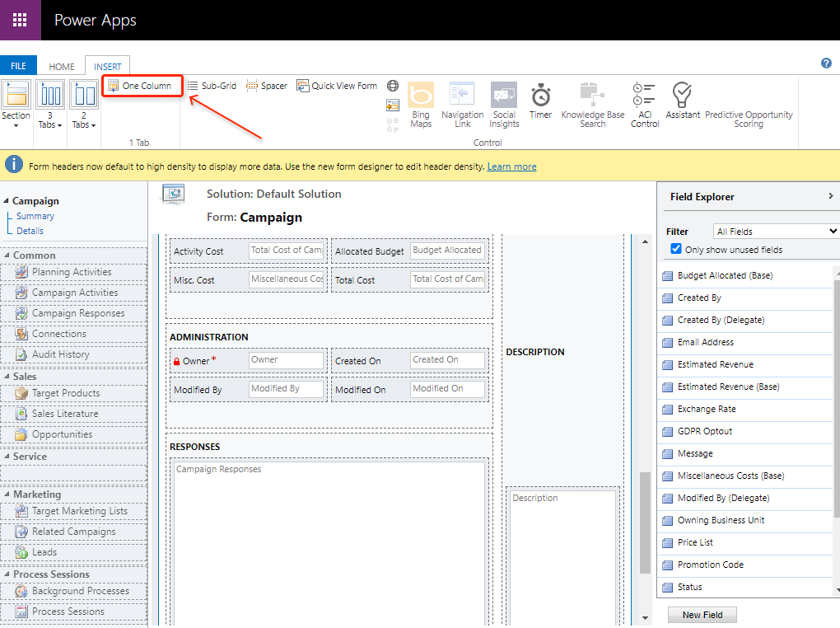Select Target Marketing Lists item
Image resolution: width=840 pixels, height=628 pixels.
pos(73,511)
